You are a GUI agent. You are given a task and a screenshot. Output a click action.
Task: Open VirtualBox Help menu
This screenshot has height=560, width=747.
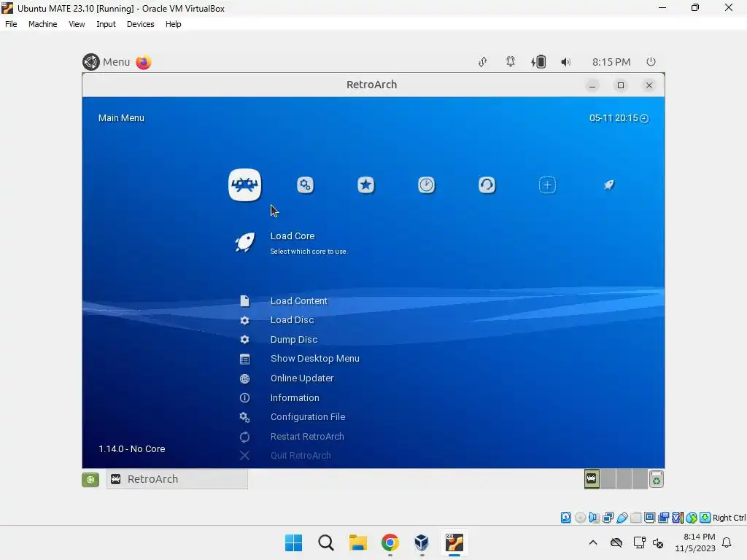[x=174, y=24]
